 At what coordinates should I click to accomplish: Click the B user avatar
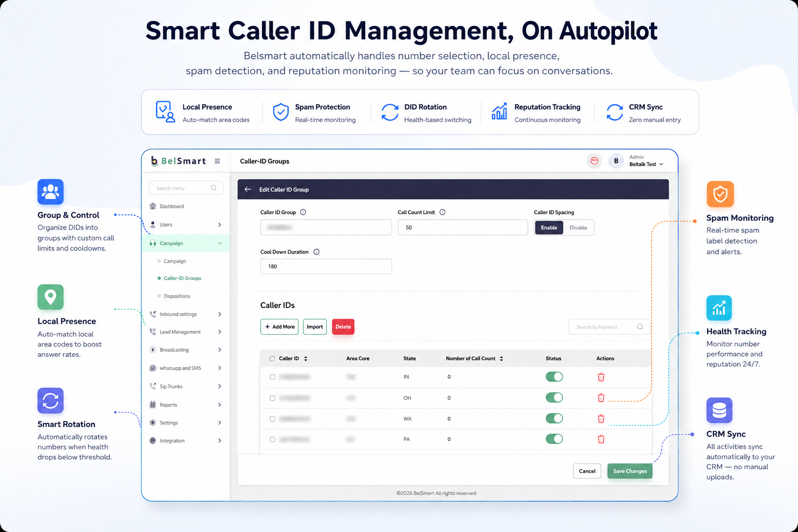pos(616,161)
